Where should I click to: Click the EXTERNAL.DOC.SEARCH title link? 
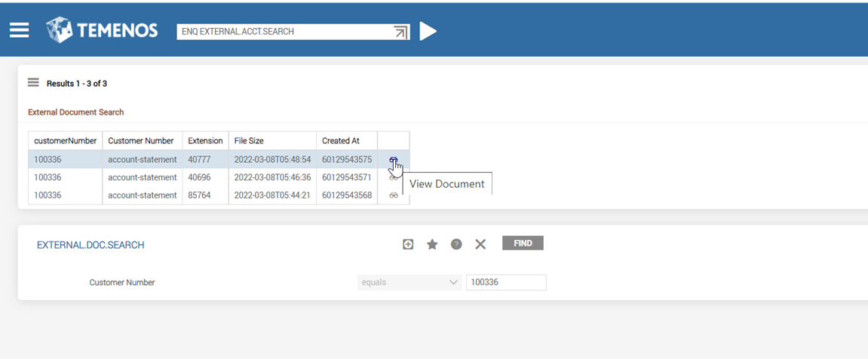90,245
